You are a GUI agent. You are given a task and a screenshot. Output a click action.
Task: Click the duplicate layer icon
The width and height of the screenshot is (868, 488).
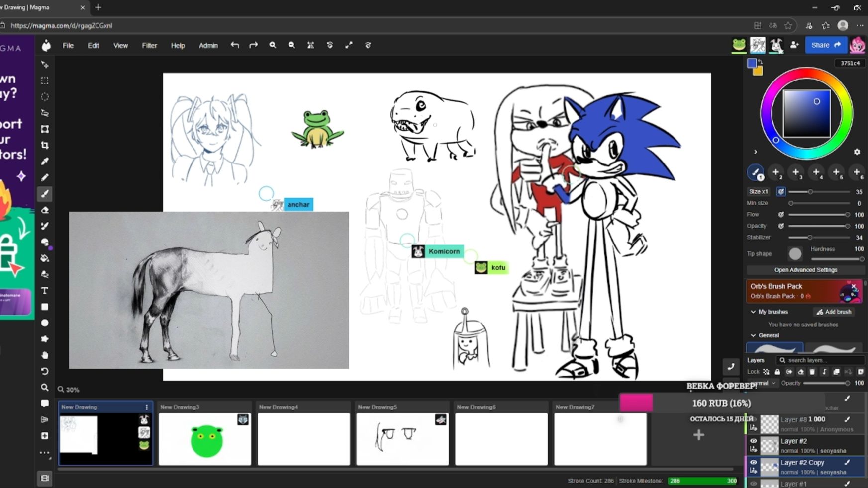pos(836,372)
